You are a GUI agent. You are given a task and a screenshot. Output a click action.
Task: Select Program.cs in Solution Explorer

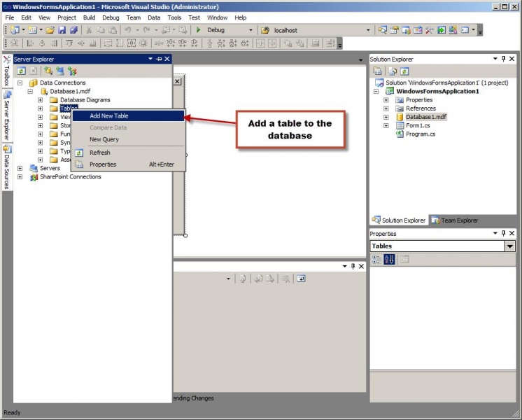coord(421,134)
